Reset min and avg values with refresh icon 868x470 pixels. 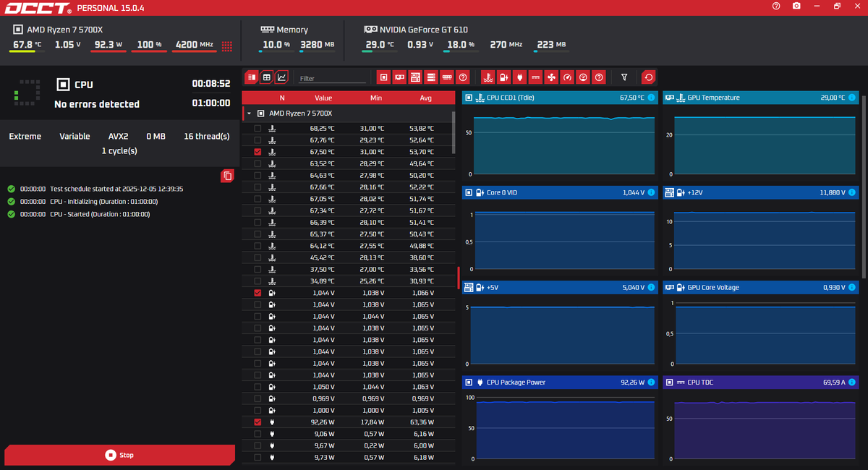tap(649, 77)
